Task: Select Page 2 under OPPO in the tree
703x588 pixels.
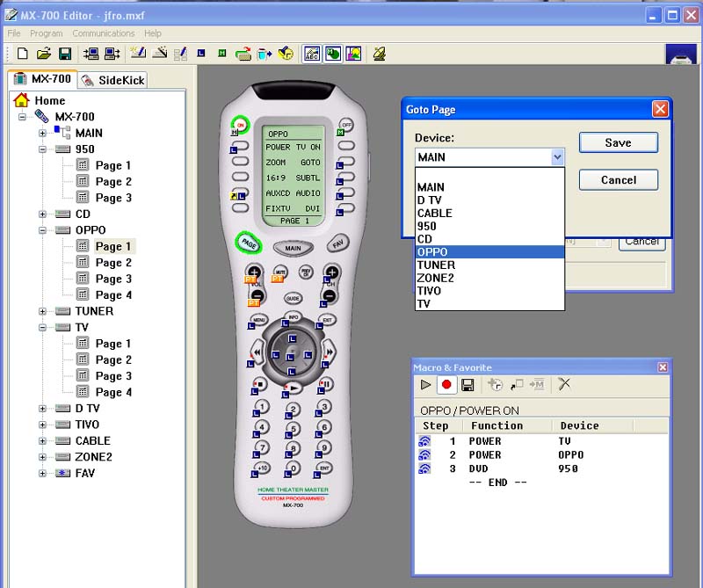Action: point(113,263)
